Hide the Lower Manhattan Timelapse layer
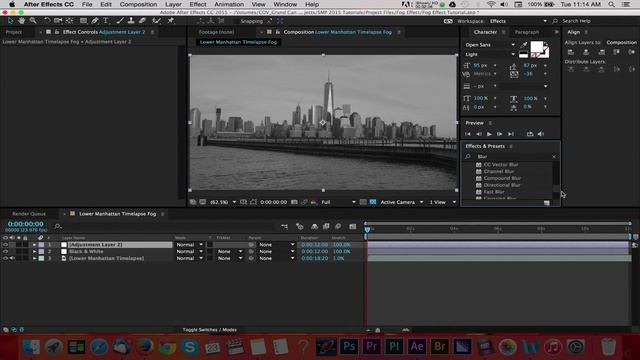Screen dimensions: 640x360 coord(5,258)
